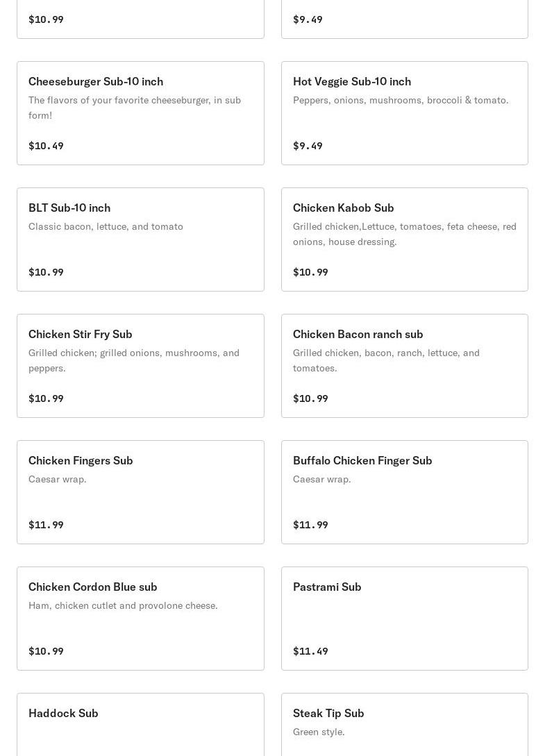Image resolution: width=545 pixels, height=756 pixels.
Task: Click the $11.49 price on Pastrami Sub
Action: pyautogui.click(x=310, y=651)
